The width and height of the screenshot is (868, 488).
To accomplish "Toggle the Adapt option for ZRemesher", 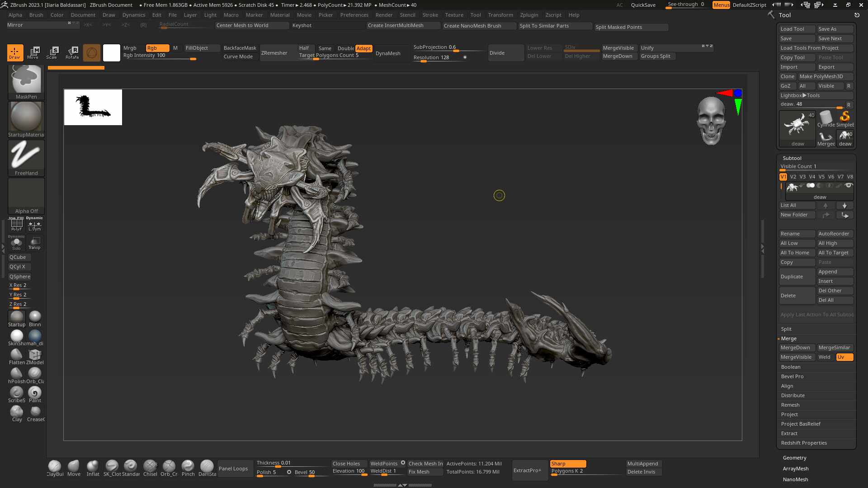I will tap(363, 48).
